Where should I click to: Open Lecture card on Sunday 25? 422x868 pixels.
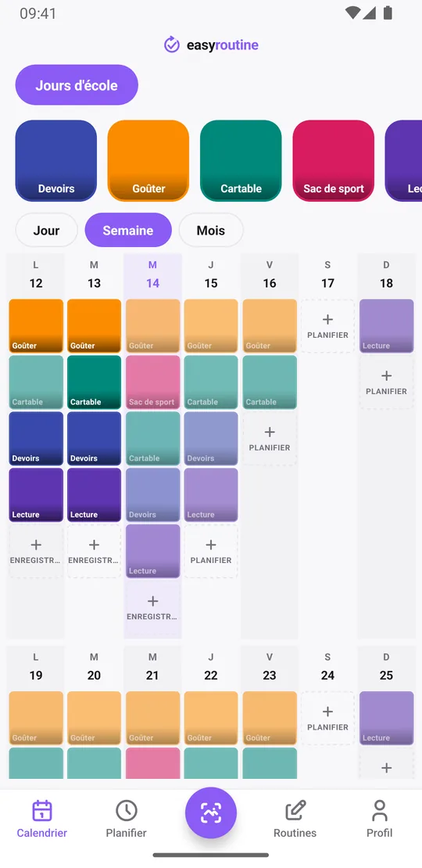pyautogui.click(x=386, y=718)
